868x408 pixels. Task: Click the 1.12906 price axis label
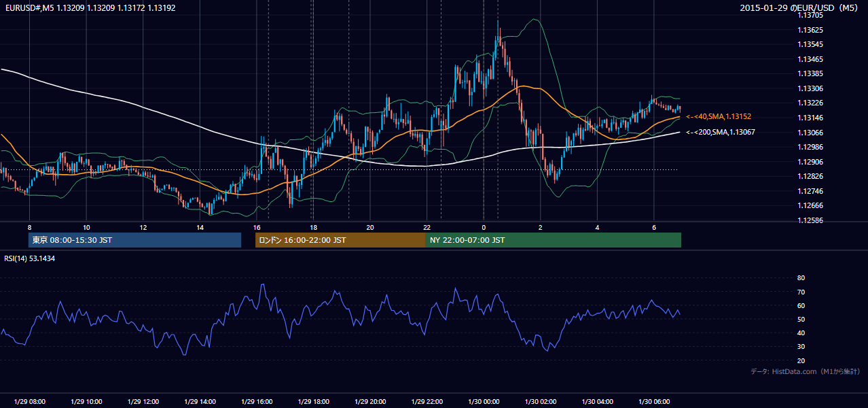[x=811, y=162]
